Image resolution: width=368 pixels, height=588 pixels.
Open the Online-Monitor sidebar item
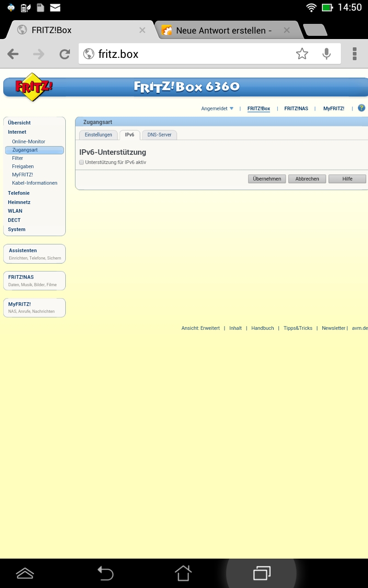coord(29,141)
